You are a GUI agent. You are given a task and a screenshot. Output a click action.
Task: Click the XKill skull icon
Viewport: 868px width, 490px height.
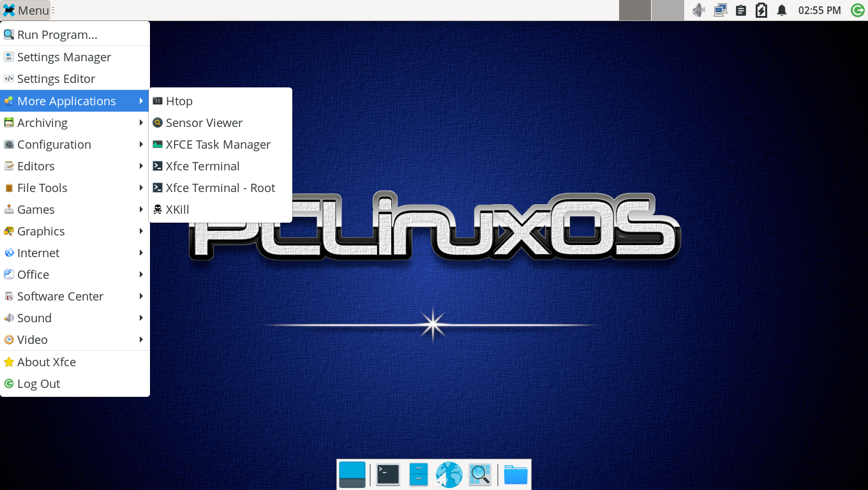point(158,209)
